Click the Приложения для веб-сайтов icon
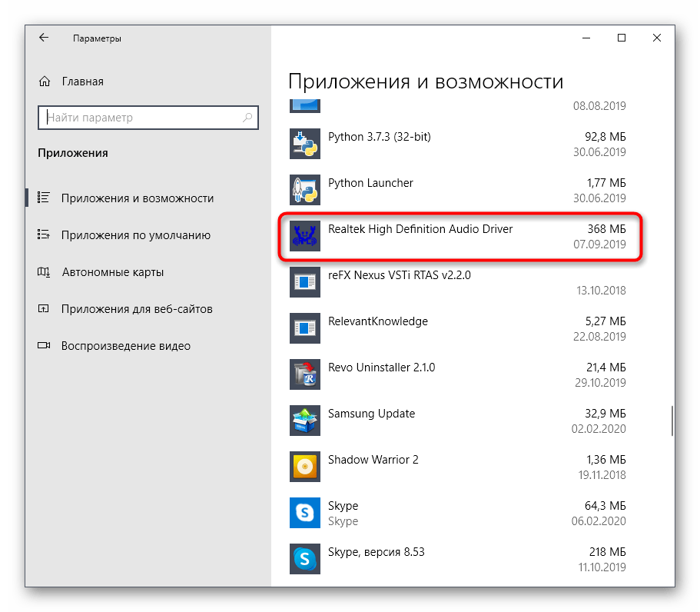 click(43, 308)
